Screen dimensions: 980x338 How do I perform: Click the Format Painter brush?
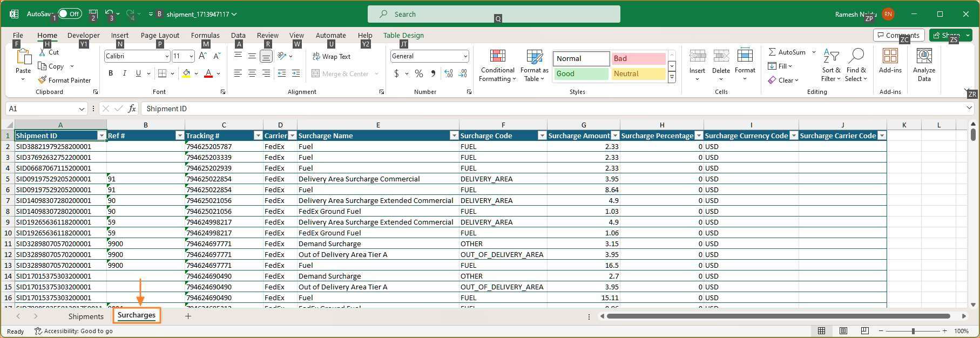(42, 80)
